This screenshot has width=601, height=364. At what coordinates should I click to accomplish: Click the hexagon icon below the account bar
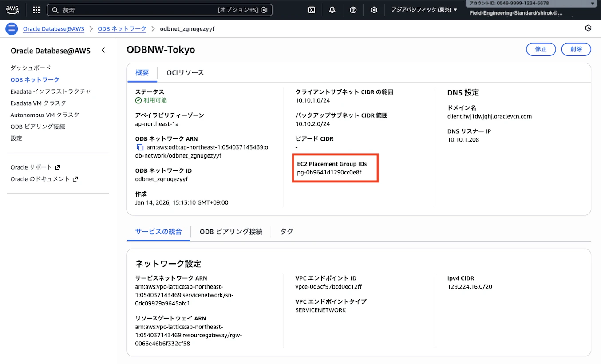click(x=589, y=28)
